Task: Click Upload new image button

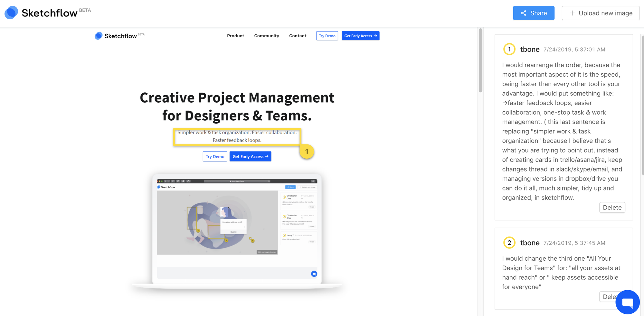Action: click(601, 13)
